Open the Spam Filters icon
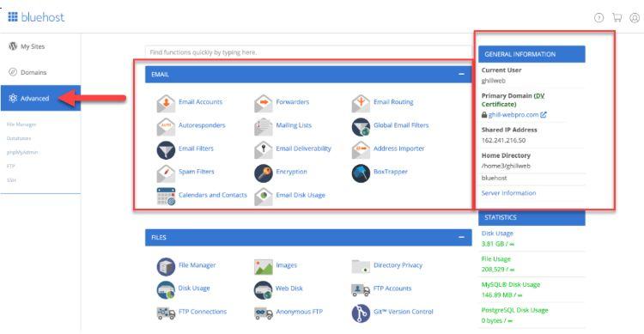This screenshot has height=334, width=644. pyautogui.click(x=166, y=173)
